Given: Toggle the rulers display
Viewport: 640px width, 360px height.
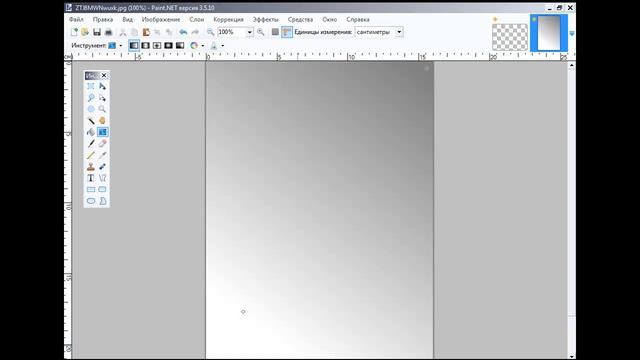Looking at the screenshot, I should click(x=287, y=32).
